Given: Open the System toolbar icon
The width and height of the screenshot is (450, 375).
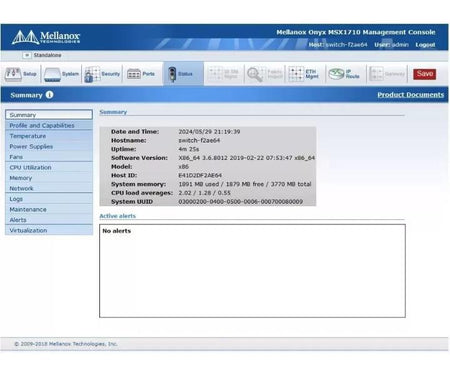Looking at the screenshot, I should click(52, 74).
